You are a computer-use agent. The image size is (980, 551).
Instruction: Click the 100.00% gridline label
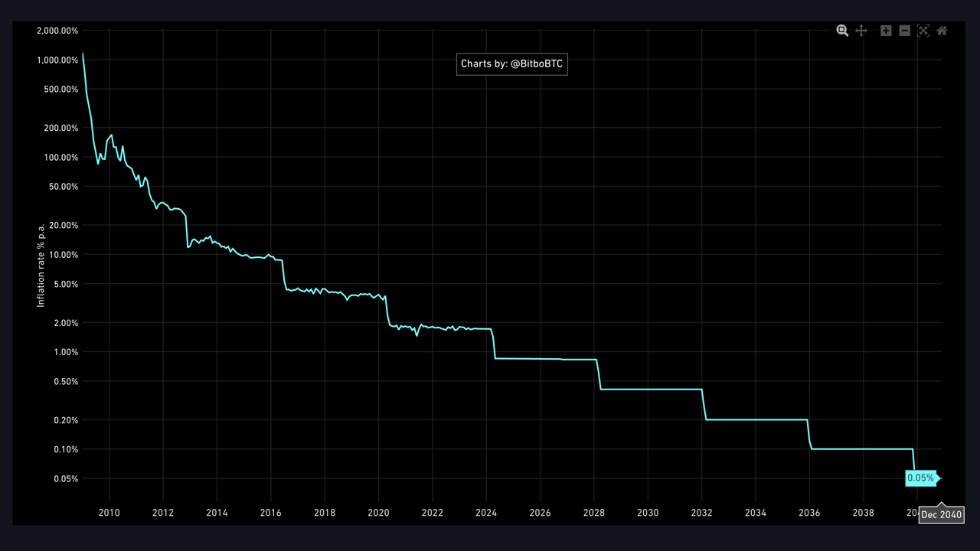pos(60,157)
